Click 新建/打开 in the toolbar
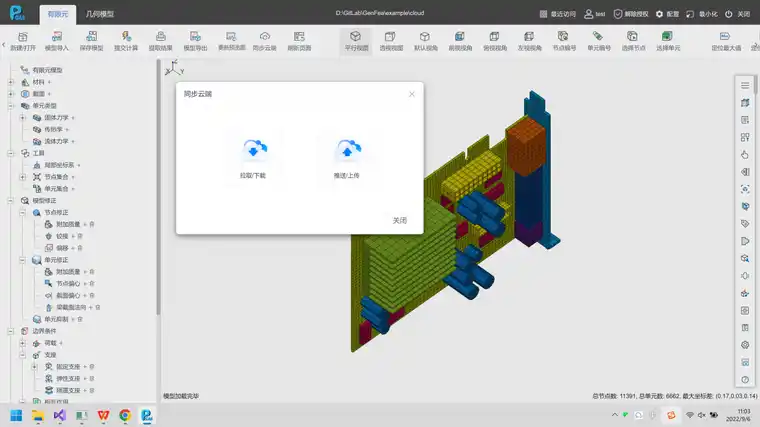Screen dimensions: 760x427 [22, 40]
